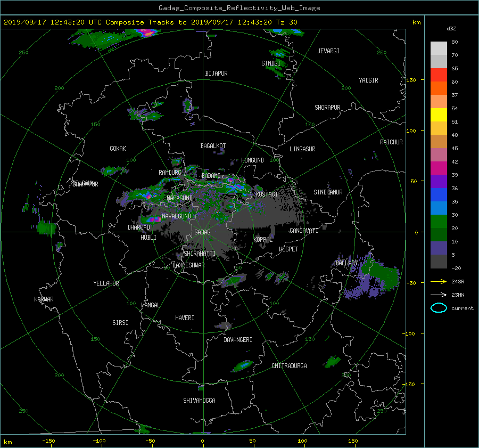Click the magenta 39 dBZ color swatch

[x=439, y=168]
